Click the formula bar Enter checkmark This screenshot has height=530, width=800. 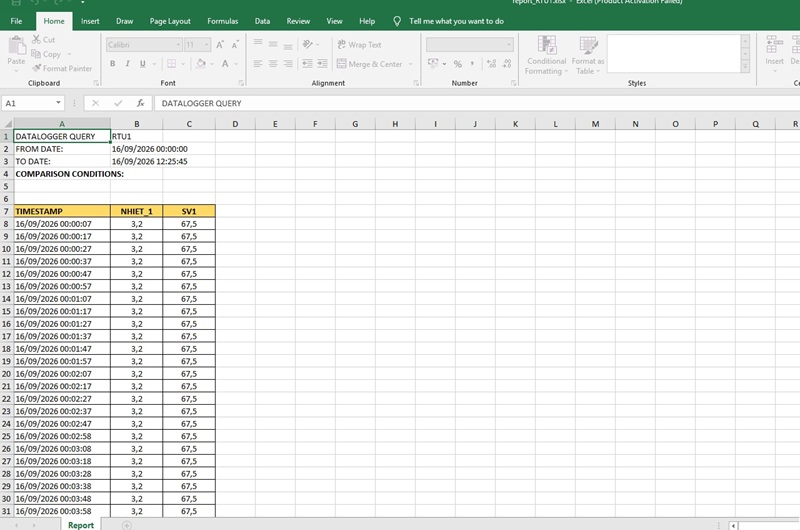118,103
